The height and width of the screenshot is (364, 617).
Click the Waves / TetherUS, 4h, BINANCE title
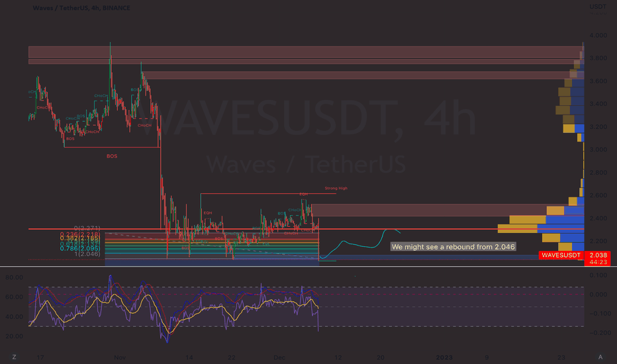click(x=81, y=8)
